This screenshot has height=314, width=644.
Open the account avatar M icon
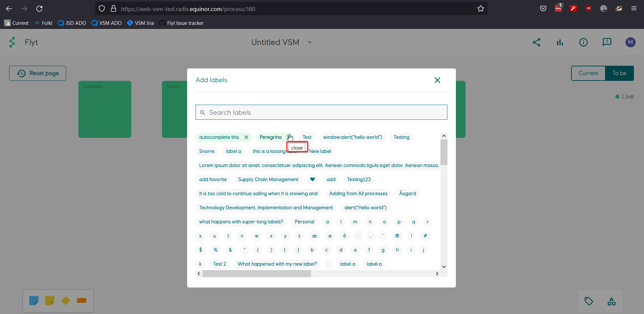coord(630,42)
